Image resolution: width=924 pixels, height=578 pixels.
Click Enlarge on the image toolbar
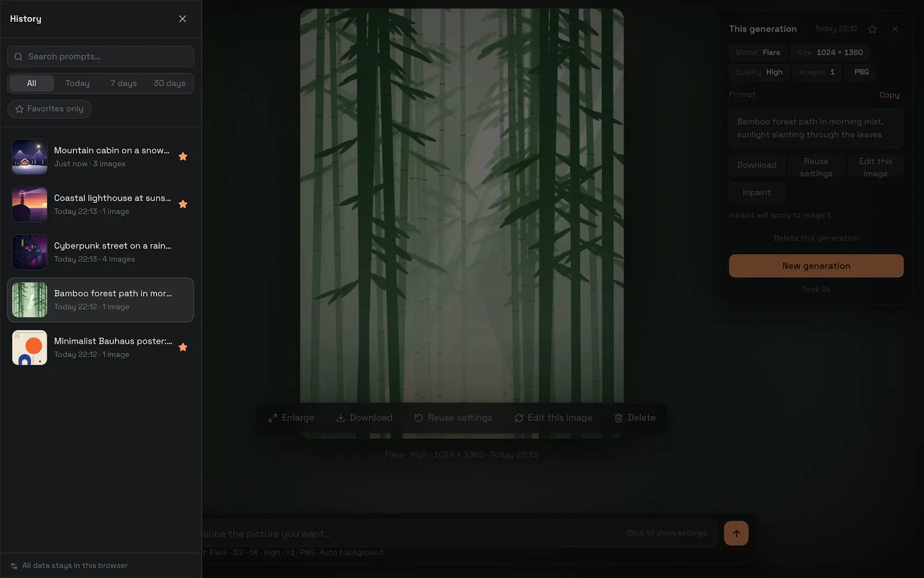(x=291, y=418)
